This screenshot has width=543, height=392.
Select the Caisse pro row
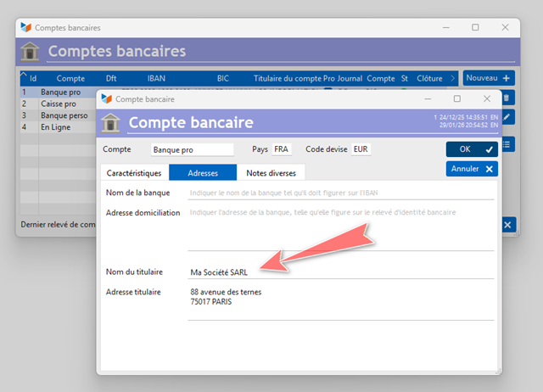59,104
